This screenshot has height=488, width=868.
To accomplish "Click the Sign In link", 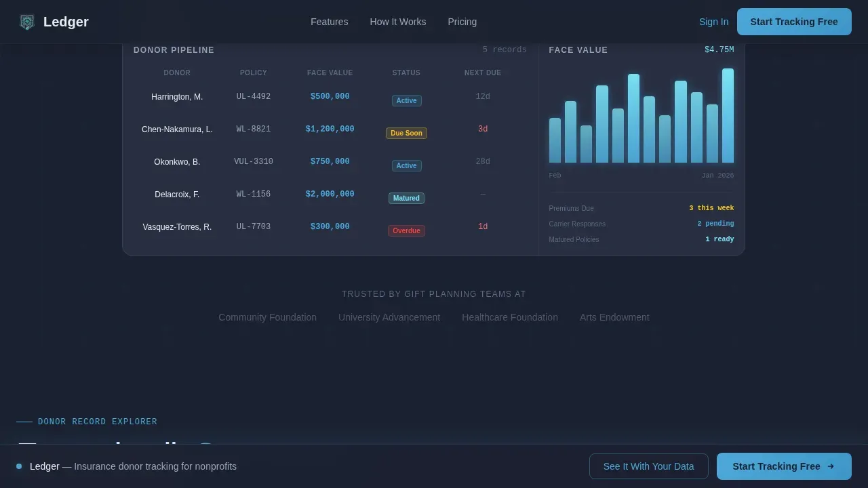I will click(x=714, y=22).
